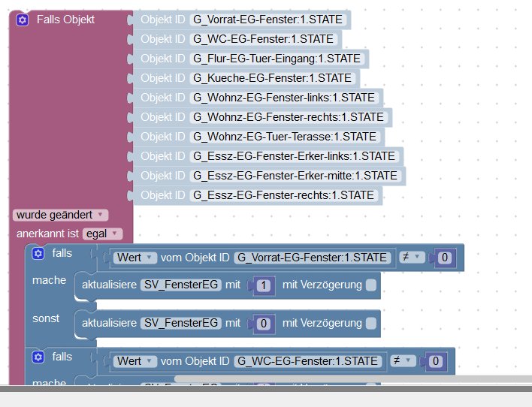The image size is (532, 407).
Task: Select the first falls block label
Action: (62, 253)
